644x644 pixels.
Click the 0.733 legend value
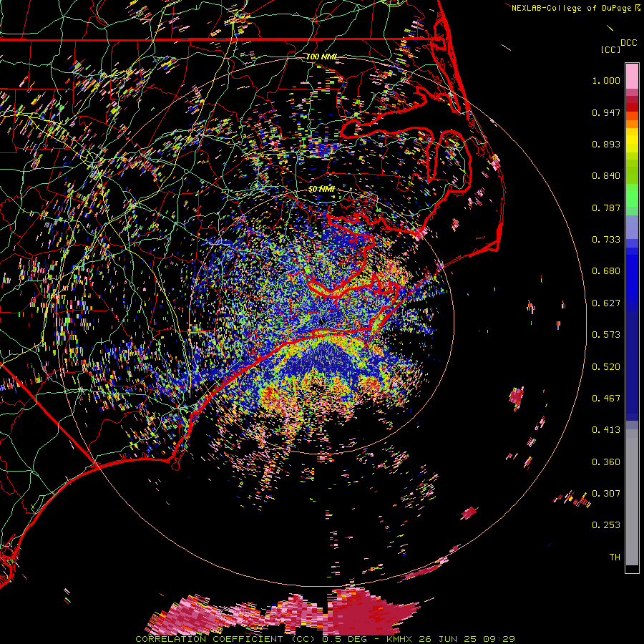[x=606, y=240]
